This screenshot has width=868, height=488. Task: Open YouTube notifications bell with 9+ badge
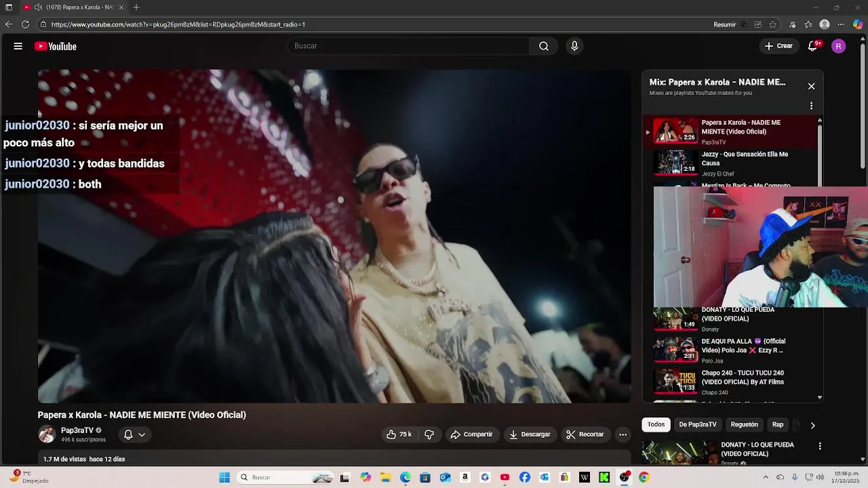pos(813,46)
